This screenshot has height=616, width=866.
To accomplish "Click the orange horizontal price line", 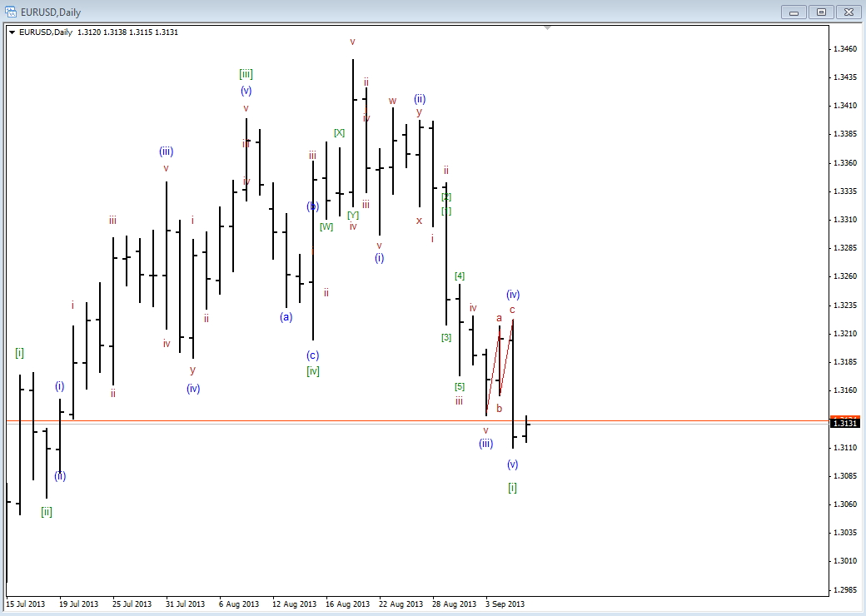I will (x=417, y=421).
